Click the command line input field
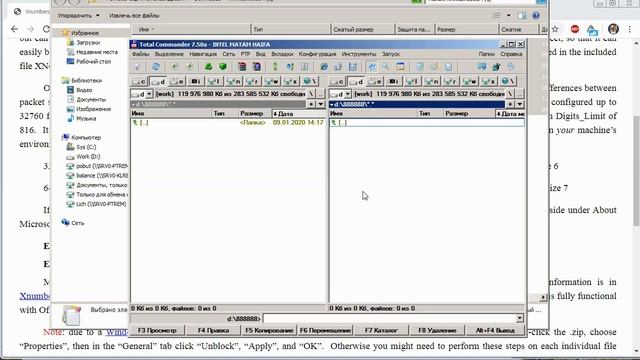640x360 pixels. click(x=389, y=318)
